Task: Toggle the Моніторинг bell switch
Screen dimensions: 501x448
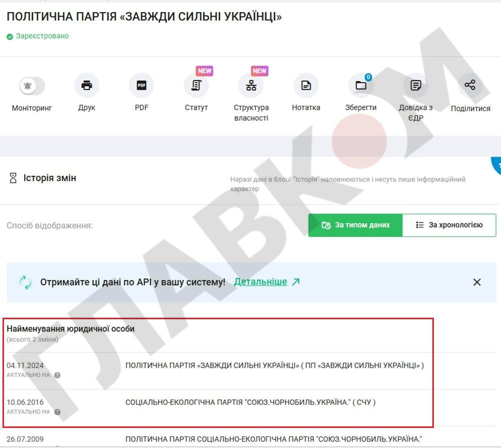Action: coord(32,86)
